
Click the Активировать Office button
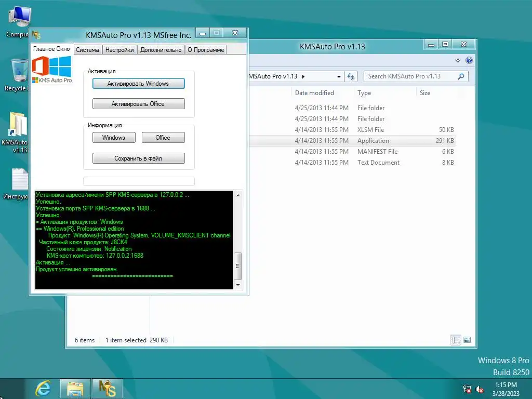[x=138, y=104]
